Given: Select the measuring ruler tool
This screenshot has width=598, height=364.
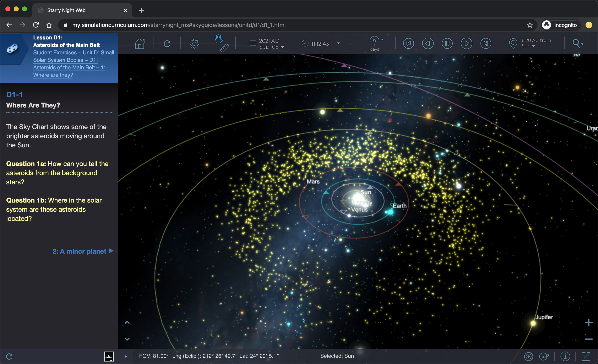Looking at the screenshot, I should (224, 48).
